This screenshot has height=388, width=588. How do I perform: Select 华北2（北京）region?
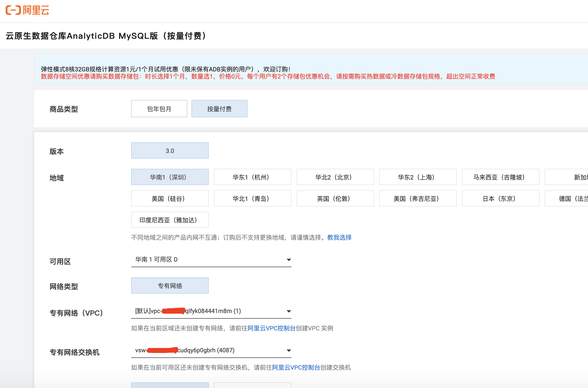335,177
